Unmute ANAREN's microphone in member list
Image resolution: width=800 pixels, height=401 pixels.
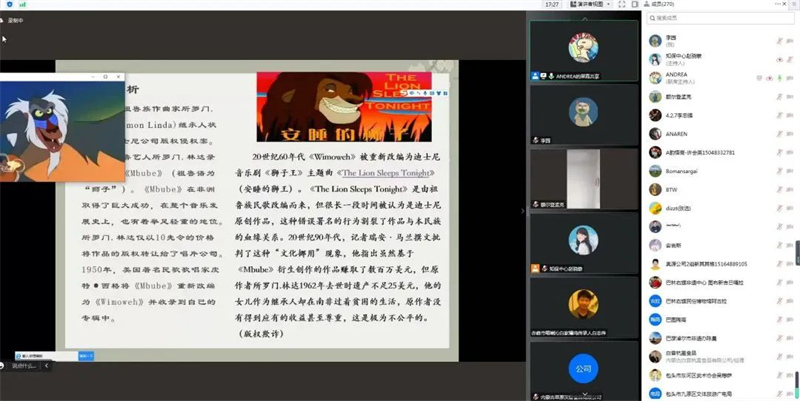pos(780,134)
